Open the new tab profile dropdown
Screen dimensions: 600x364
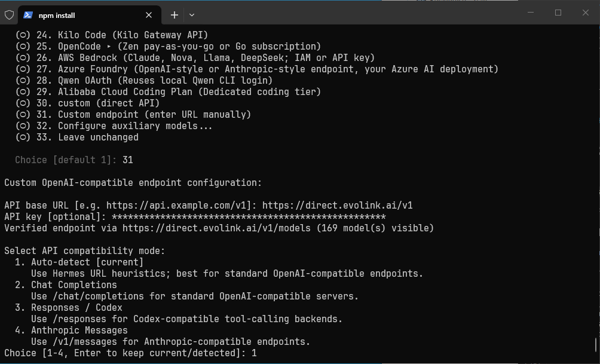192,15
